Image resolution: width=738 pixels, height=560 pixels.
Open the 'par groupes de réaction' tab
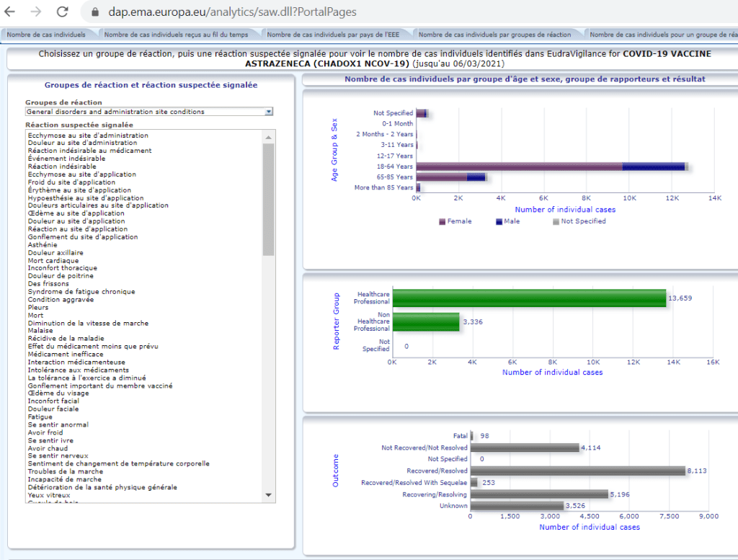click(x=494, y=34)
